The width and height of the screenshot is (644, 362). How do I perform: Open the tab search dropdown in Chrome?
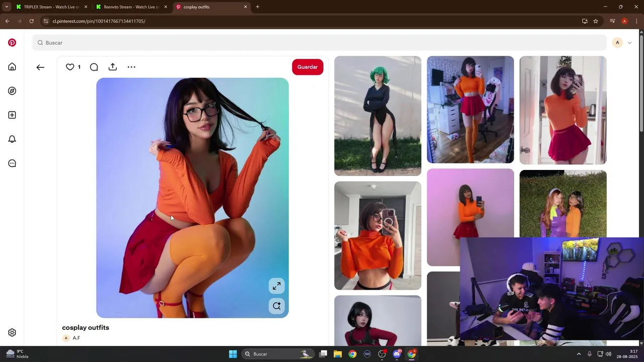coord(7,7)
